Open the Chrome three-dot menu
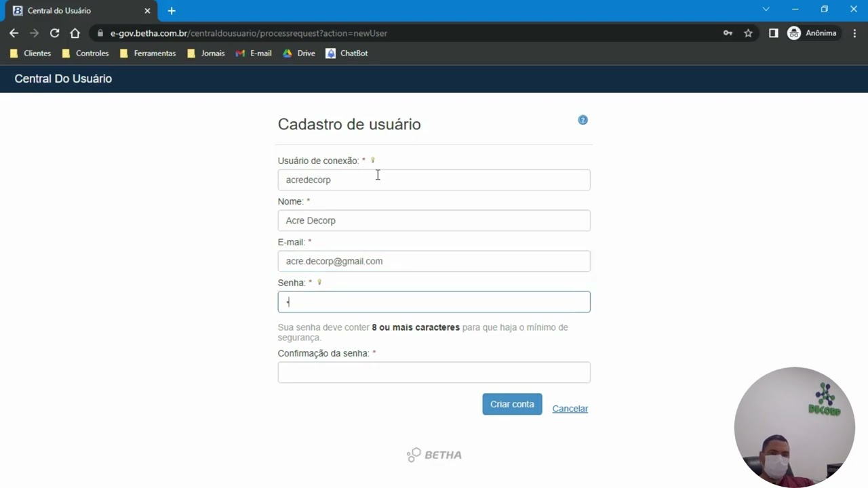Image resolution: width=868 pixels, height=488 pixels. pos(854,33)
